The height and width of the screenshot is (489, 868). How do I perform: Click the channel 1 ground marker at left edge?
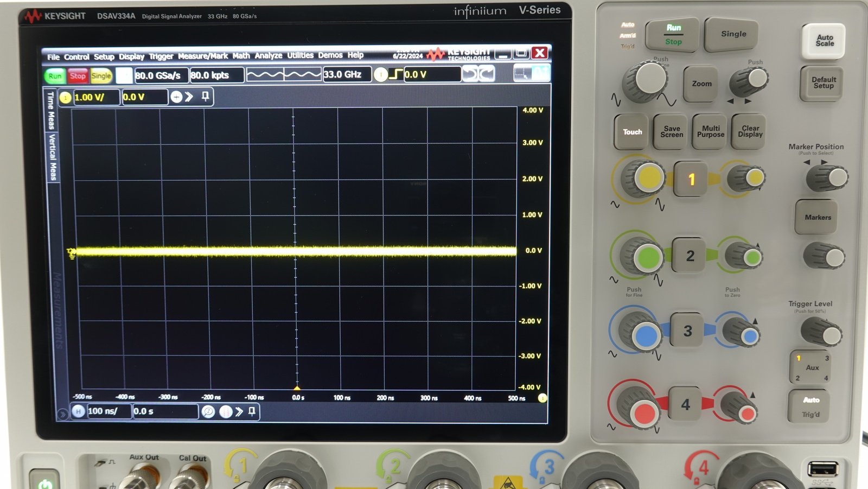(72, 253)
